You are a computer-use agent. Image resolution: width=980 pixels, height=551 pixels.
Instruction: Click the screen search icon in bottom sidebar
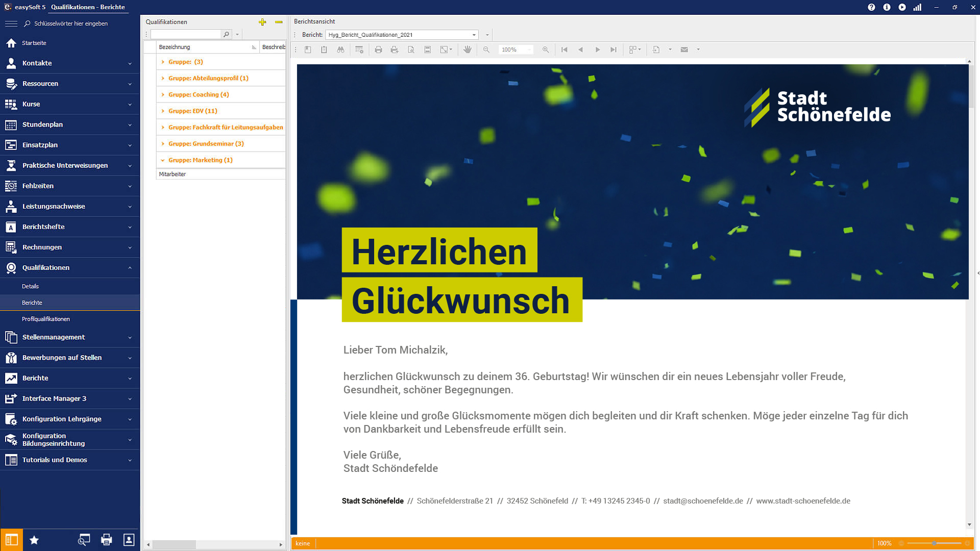(x=84, y=540)
